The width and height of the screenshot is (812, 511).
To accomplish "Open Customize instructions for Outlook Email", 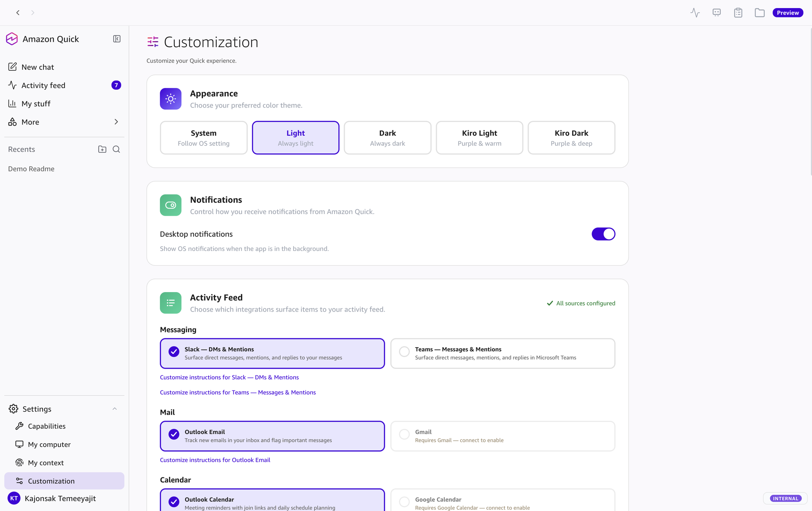I will [215, 460].
